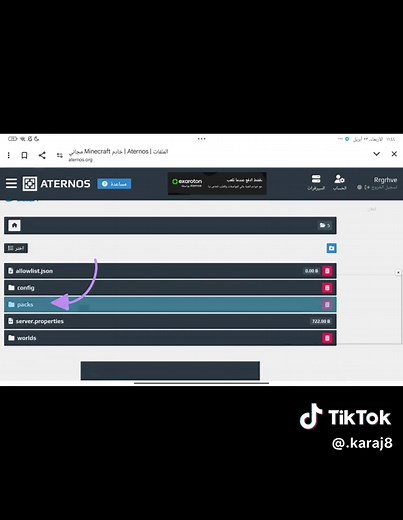Open the servers icon in header
This screenshot has width=403, height=520.
tap(316, 182)
